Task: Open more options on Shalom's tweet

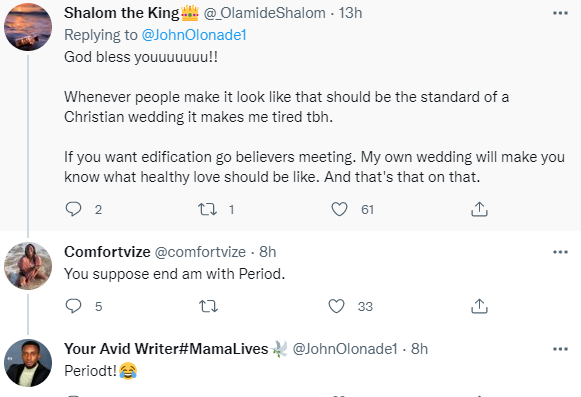Action: click(x=560, y=13)
